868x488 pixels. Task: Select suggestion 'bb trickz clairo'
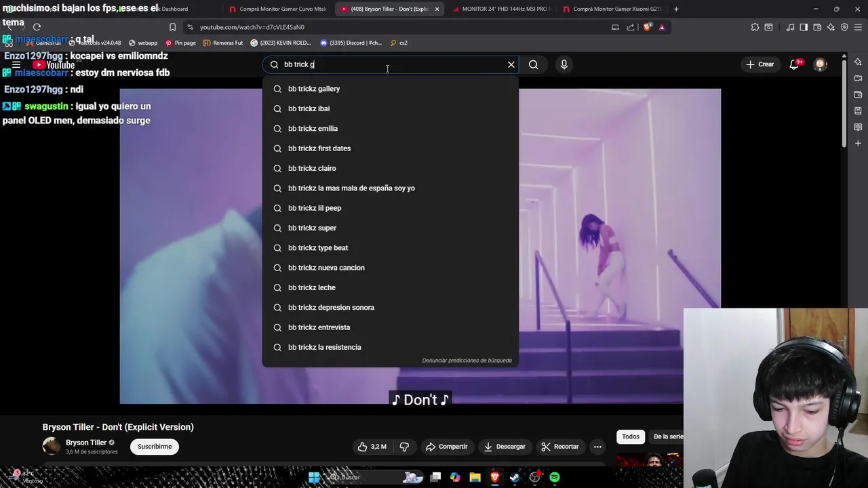(x=390, y=168)
